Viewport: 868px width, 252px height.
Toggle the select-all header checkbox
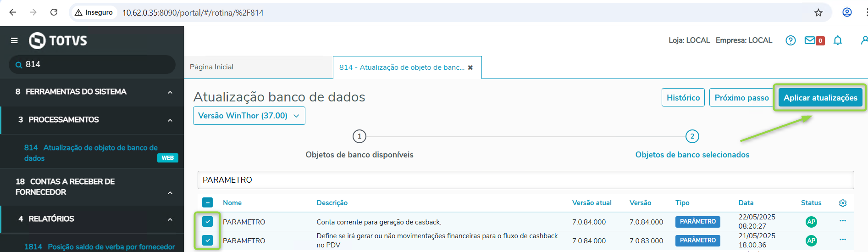pos(208,202)
